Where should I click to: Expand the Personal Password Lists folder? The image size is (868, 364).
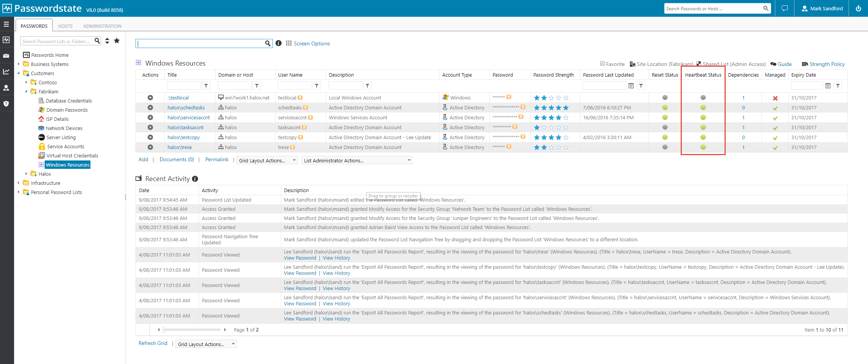(x=18, y=192)
